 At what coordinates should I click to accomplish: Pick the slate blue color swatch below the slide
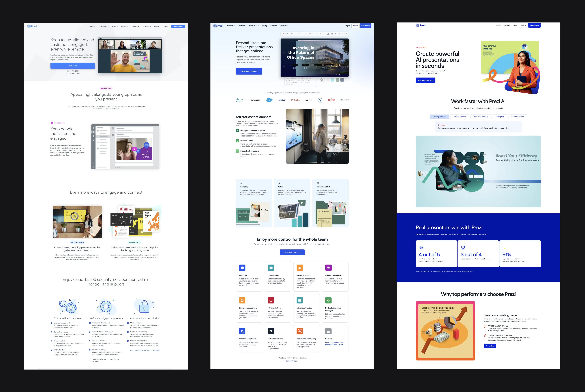(342, 80)
